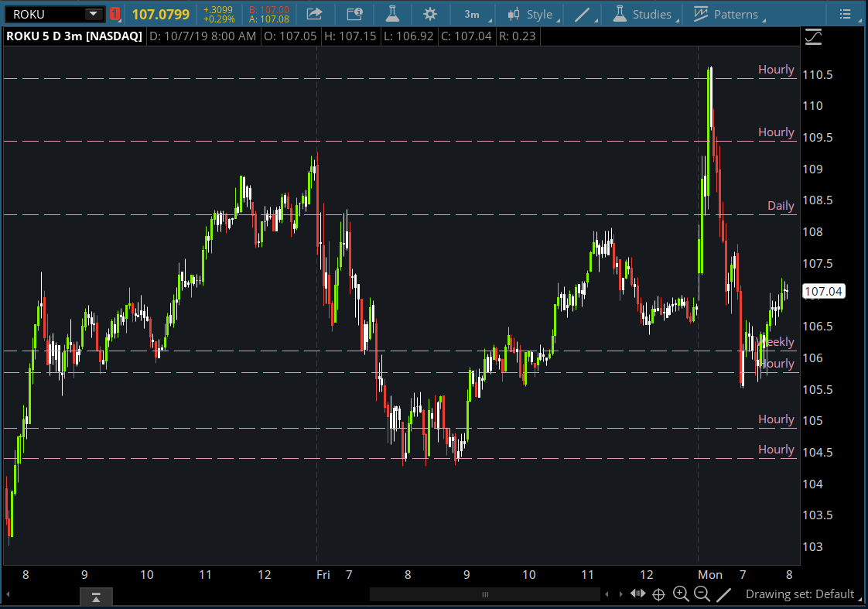The width and height of the screenshot is (868, 609).
Task: Zoom in using the magnifier plus icon
Action: [x=680, y=594]
